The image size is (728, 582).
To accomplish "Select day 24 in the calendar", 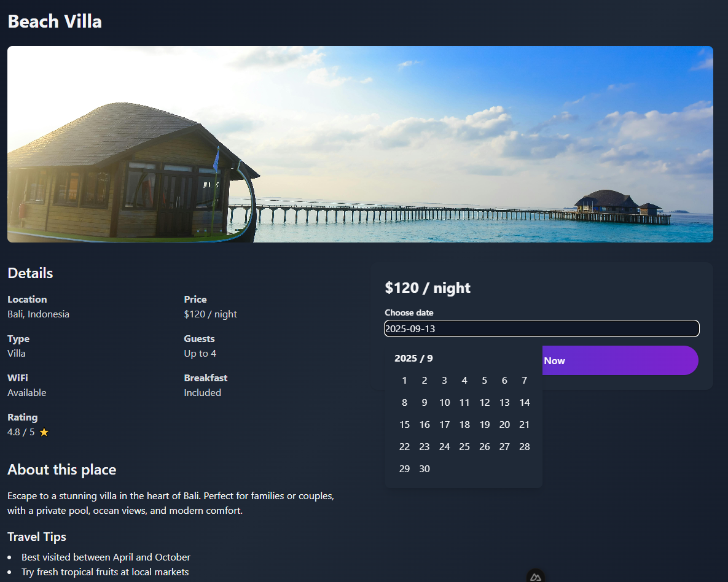I will [444, 447].
